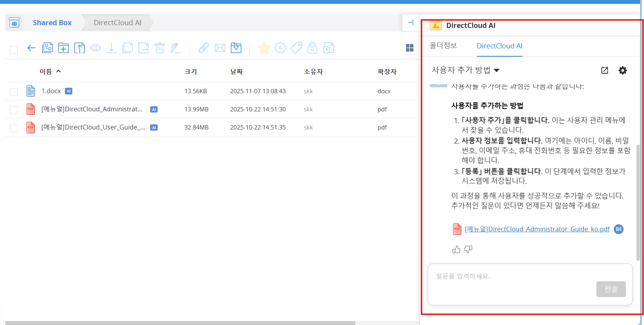Check the box for the DirectCloud_Administrator PDF
This screenshot has width=644, height=325.
coord(14,110)
